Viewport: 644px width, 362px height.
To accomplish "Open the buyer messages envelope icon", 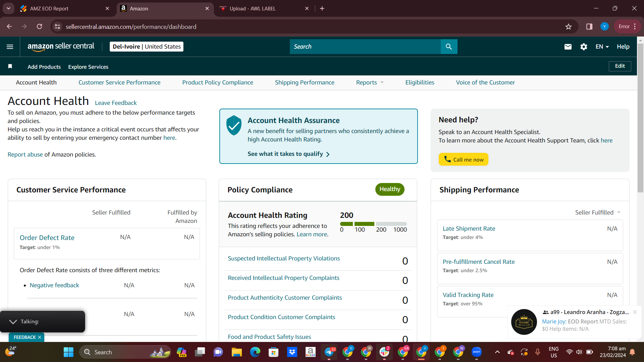I will [x=568, y=47].
